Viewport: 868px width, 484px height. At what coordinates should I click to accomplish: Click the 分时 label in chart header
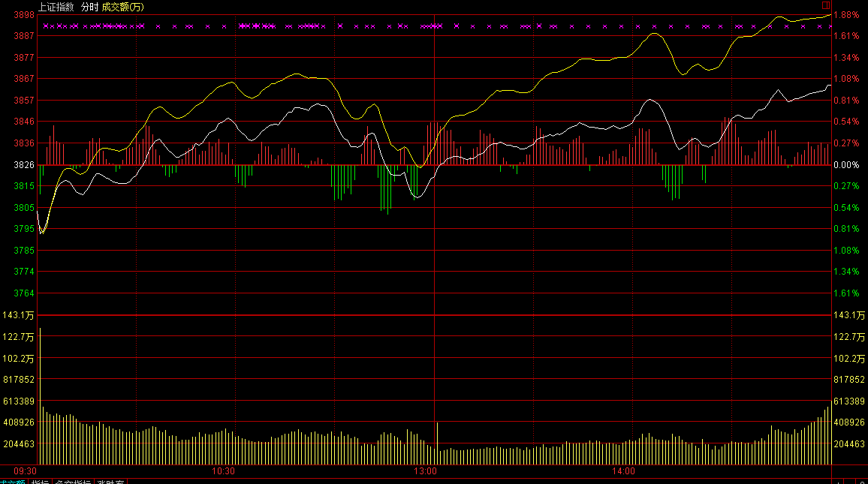pos(90,6)
